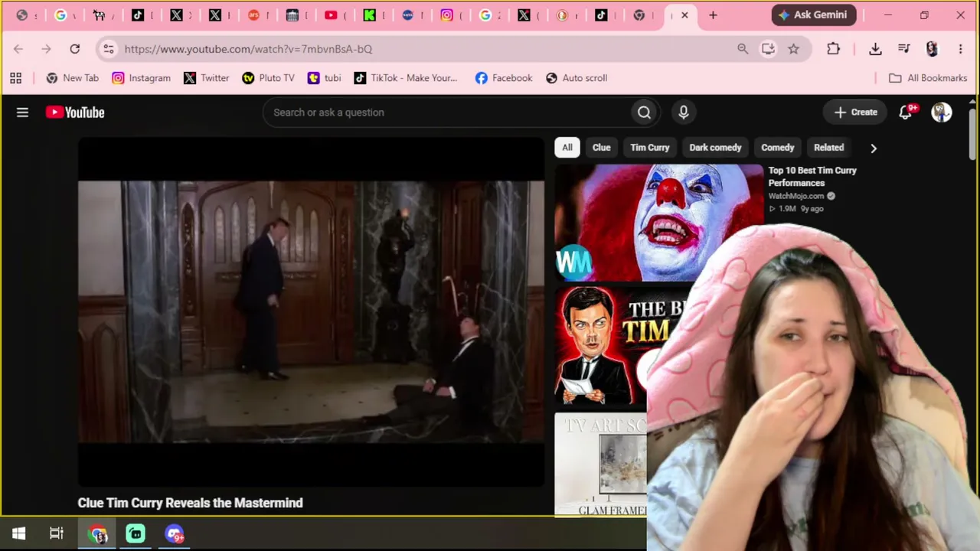Go to YouTube home via the logo

click(x=75, y=112)
